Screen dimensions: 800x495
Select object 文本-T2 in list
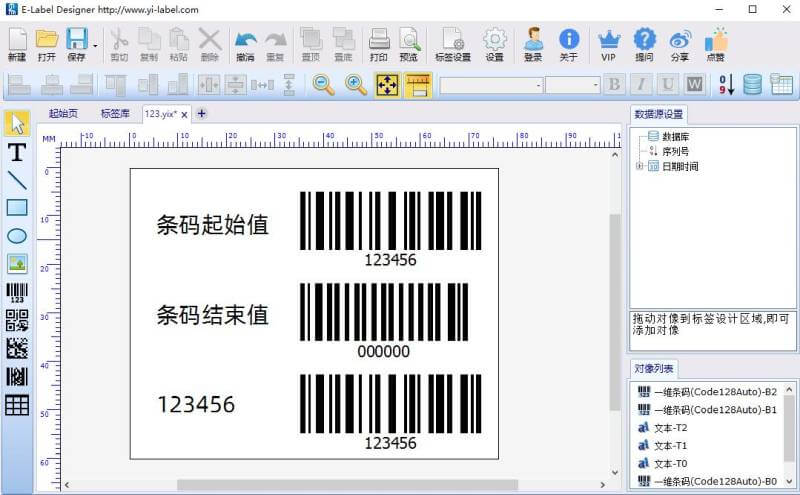[662, 428]
